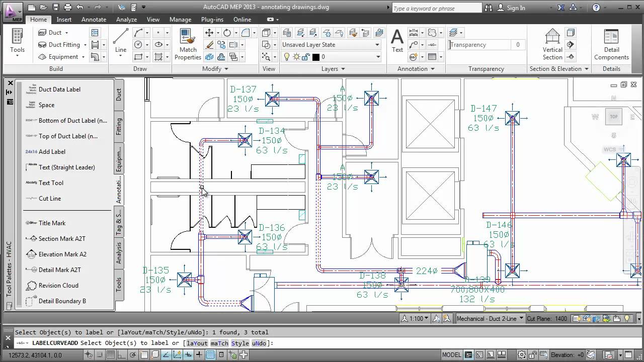This screenshot has height=362, width=644.
Task: Open the Mechanical - Duct 2-Line dropdown
Action: 522,318
